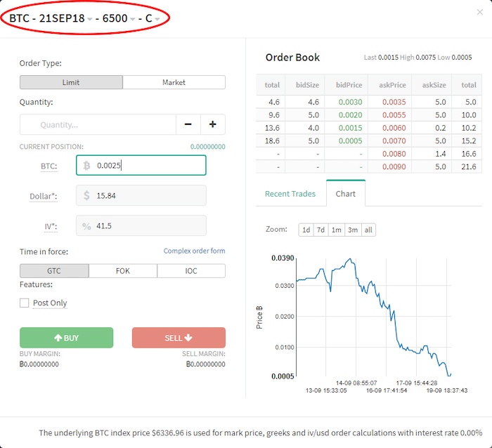Click ask price 0.0090

tap(394, 167)
